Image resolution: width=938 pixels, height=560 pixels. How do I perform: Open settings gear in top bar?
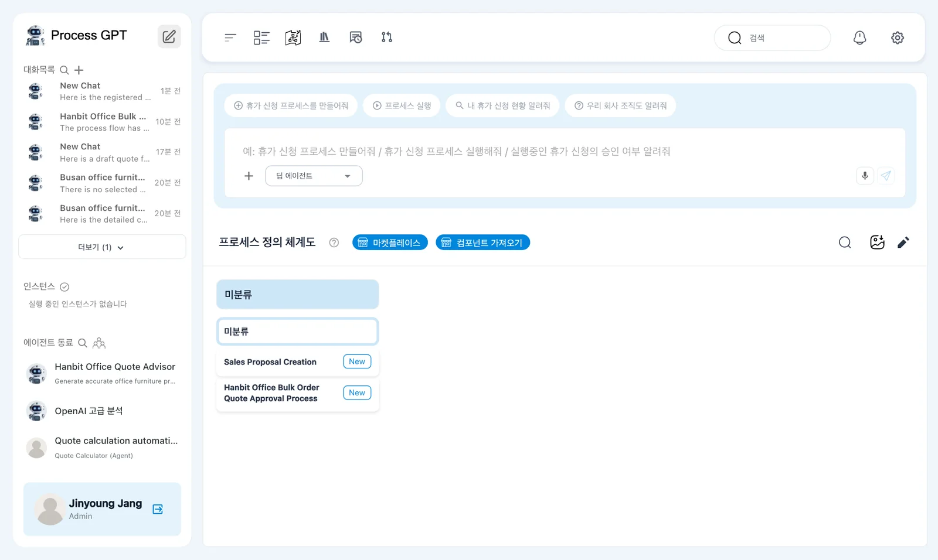(898, 37)
